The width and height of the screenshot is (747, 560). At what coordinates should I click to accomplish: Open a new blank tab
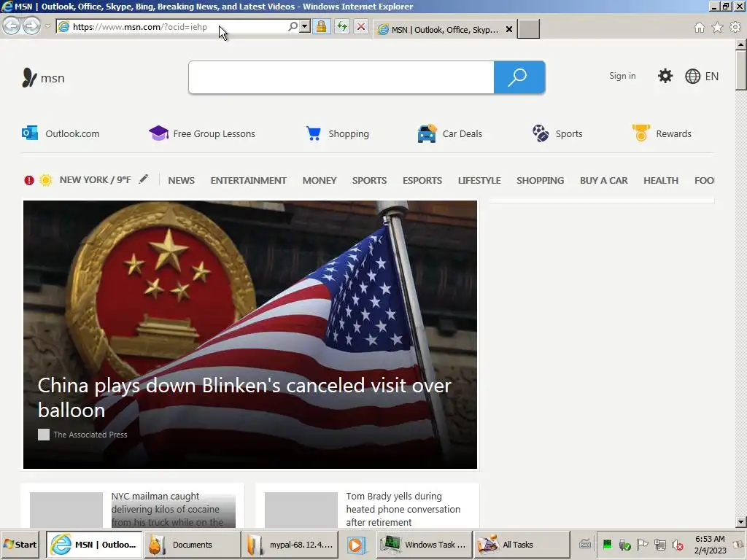[529, 28]
